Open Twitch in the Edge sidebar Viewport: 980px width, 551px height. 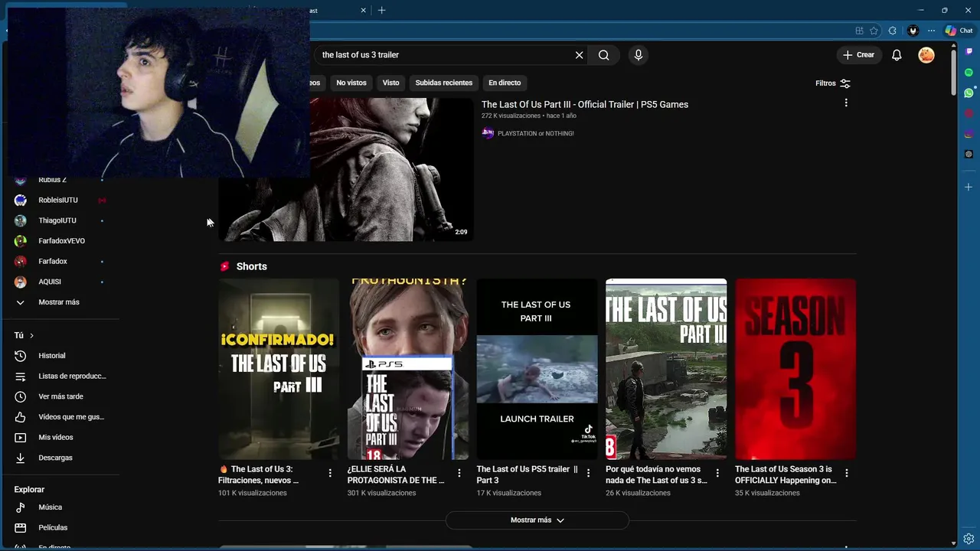click(969, 51)
